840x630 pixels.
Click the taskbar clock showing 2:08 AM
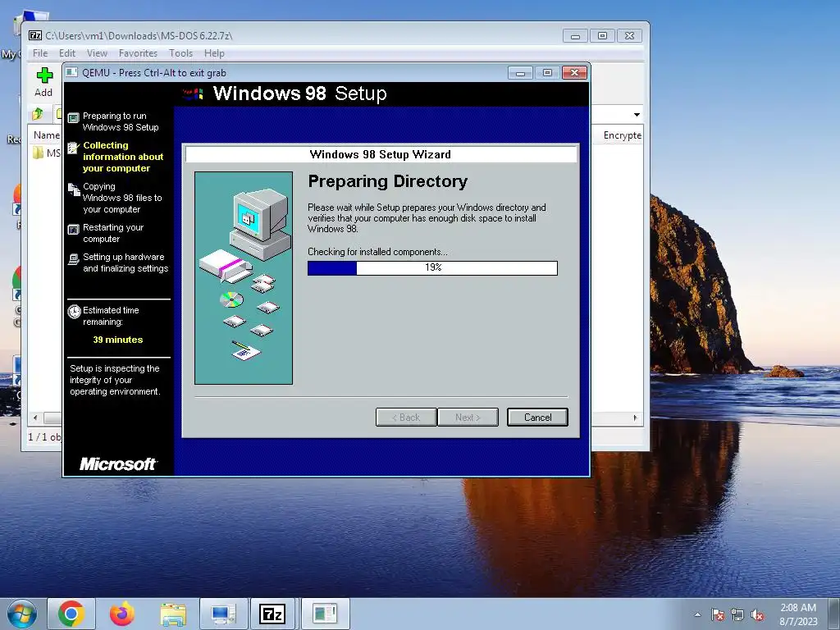click(x=798, y=614)
